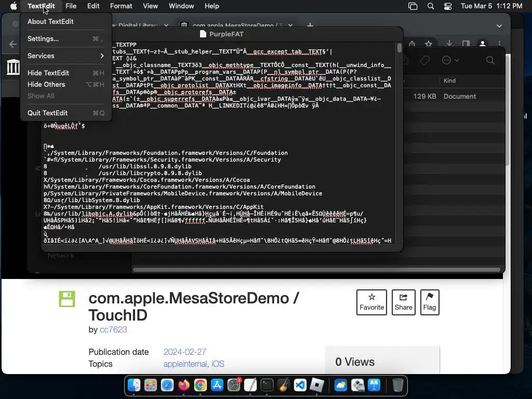Screen dimensions: 532x399
Task: Choose About TextEdit
Action: [66, 21]
